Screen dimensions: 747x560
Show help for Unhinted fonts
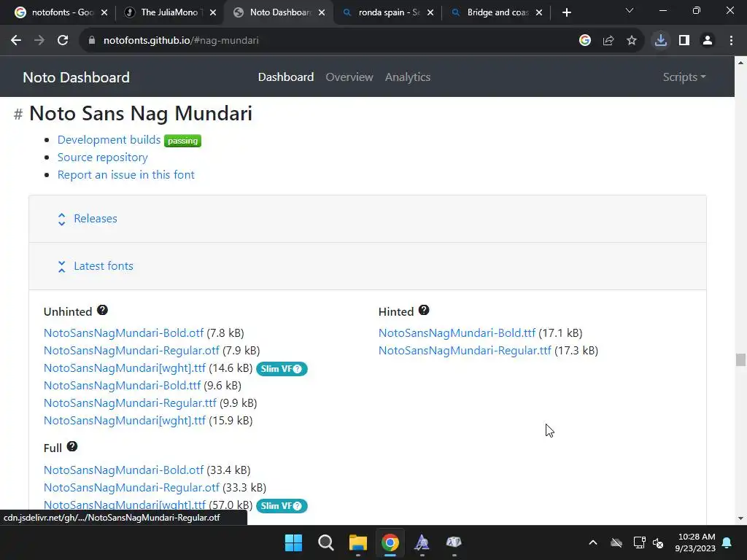102,311
